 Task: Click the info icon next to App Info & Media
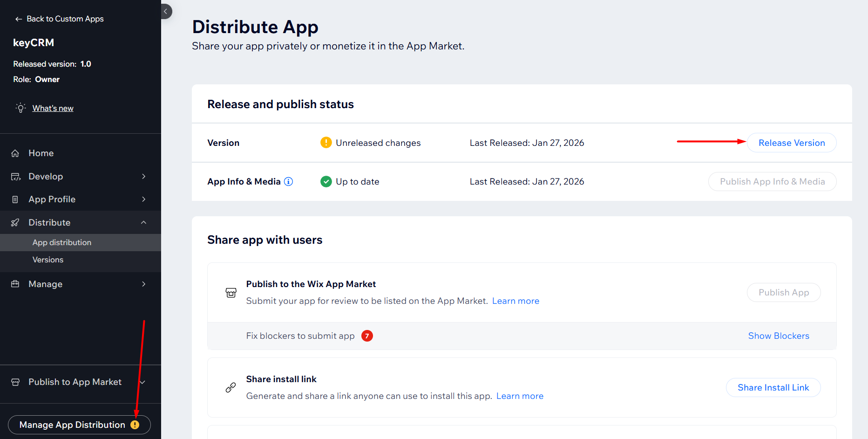[289, 182]
